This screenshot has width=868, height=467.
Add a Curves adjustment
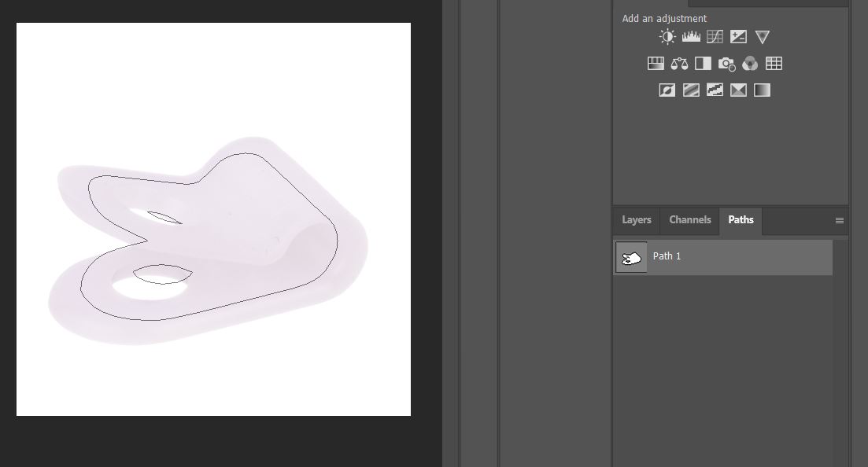(715, 37)
